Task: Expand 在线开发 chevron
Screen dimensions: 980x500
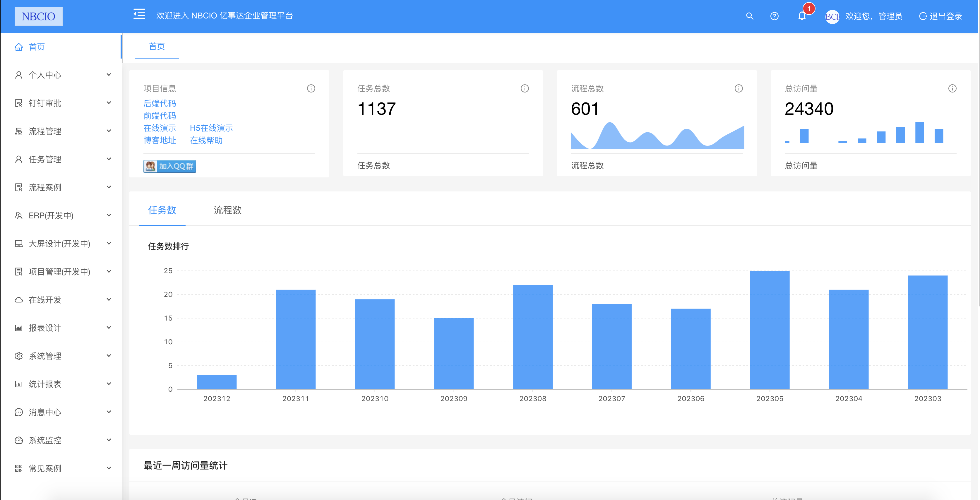Action: (x=109, y=299)
